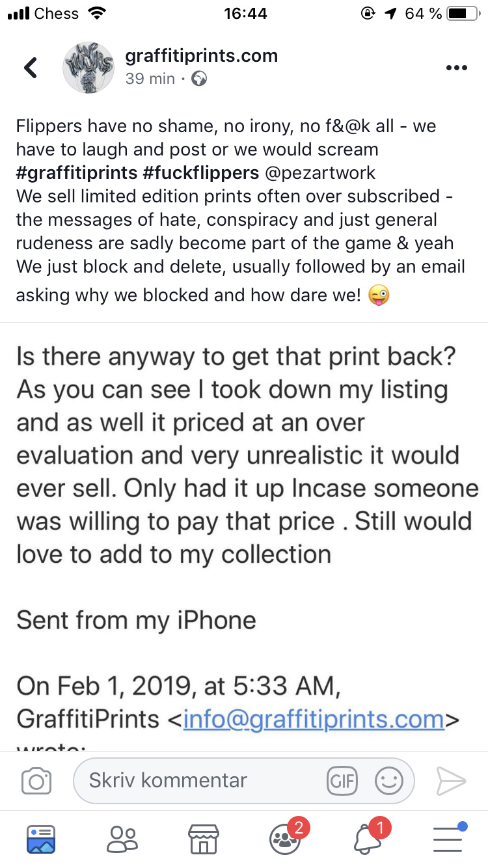Switch to the News Feed tab
The image size is (488, 868).
click(41, 839)
